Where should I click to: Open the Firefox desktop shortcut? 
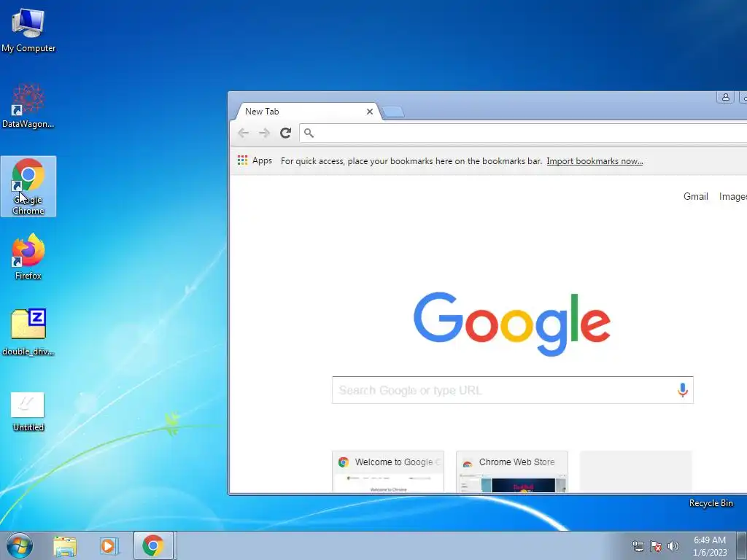[x=28, y=256]
